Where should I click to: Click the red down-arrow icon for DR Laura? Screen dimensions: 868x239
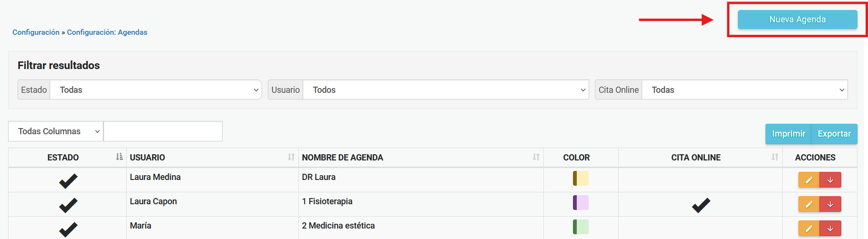tap(830, 180)
